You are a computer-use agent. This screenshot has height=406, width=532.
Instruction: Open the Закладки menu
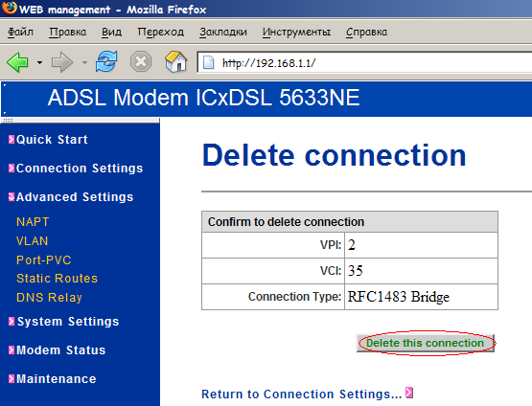[223, 32]
